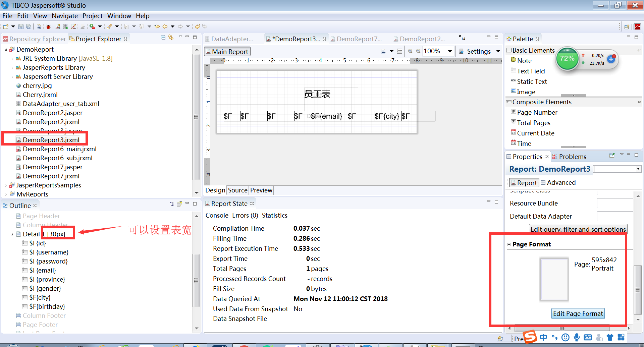Select the Note element in Palette
Image resolution: width=644 pixels, height=347 pixels.
pyautogui.click(x=521, y=61)
